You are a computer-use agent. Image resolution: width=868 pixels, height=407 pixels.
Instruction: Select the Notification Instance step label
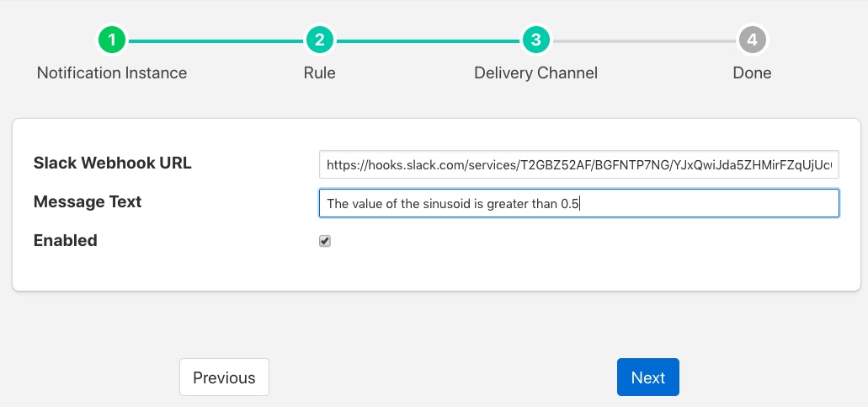[112, 72]
